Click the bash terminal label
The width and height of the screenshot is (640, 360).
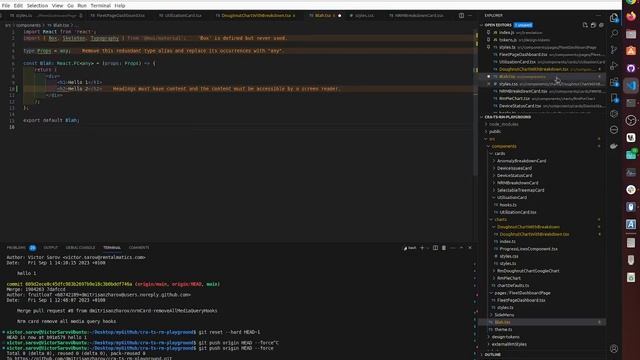(410, 248)
